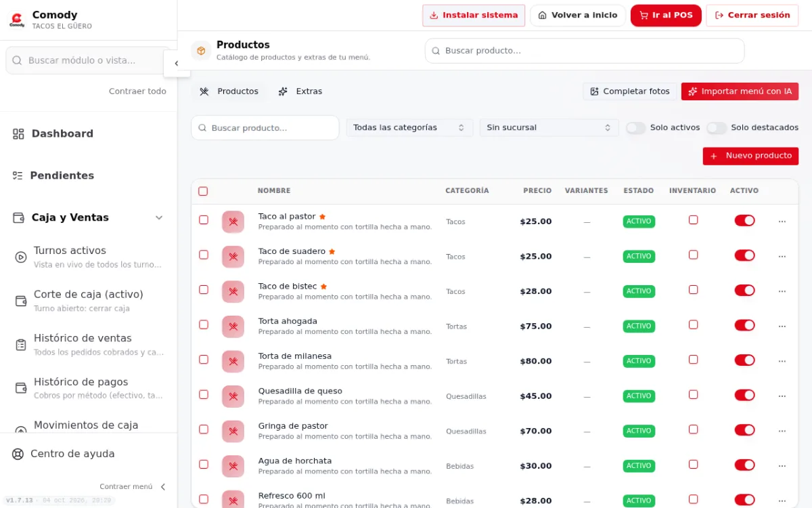The height and width of the screenshot is (508, 812).
Task: Click the Turnos activos play icon
Action: coord(21,257)
